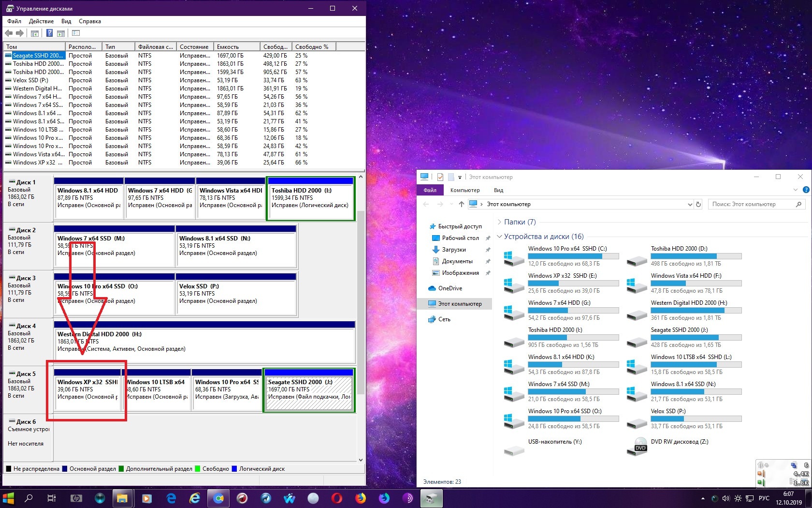Select the Seagate SSHD 2000 (J:) partition block
The image size is (812, 508).
click(309, 390)
